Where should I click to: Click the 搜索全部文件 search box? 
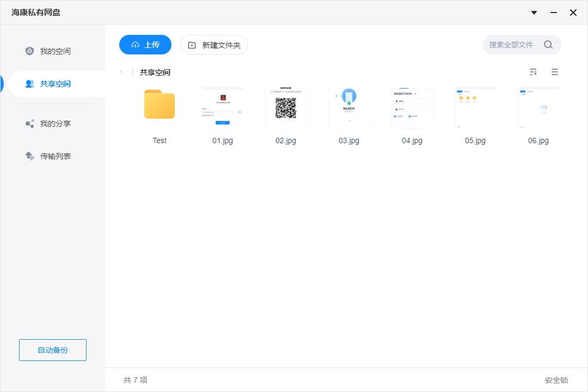pyautogui.click(x=512, y=45)
